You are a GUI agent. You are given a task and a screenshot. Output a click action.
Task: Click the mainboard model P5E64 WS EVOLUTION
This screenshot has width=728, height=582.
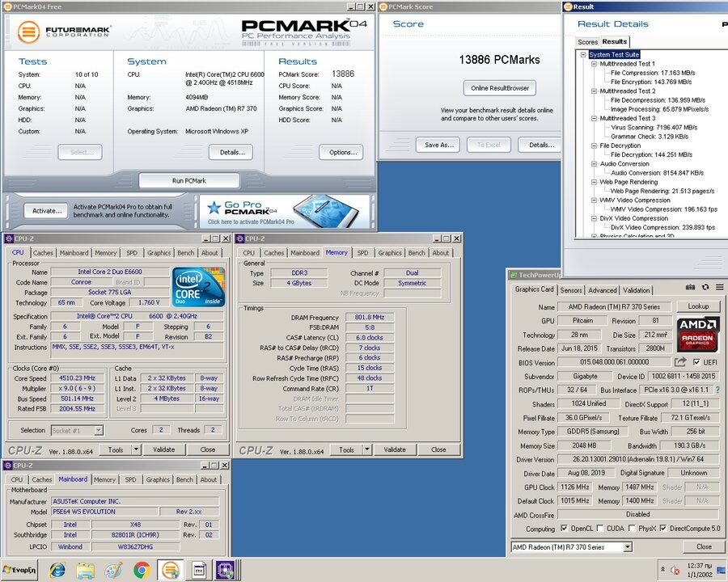point(104,512)
